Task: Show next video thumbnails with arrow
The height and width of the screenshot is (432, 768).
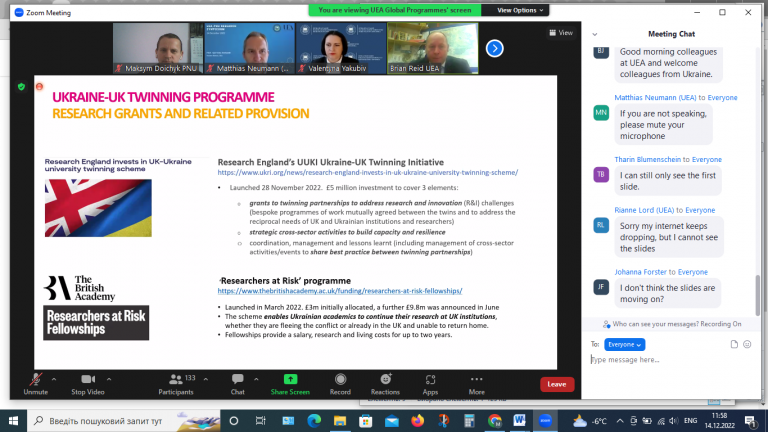Action: [x=495, y=48]
